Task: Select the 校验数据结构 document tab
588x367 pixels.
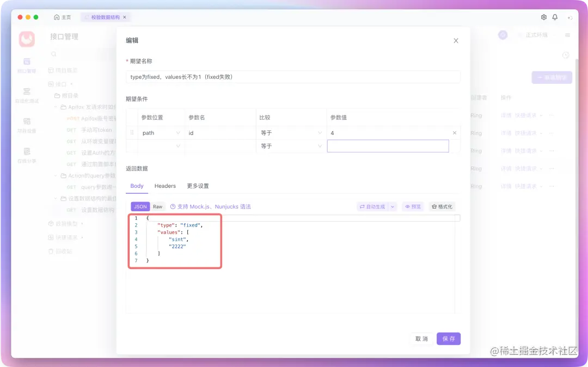Action: click(105, 17)
